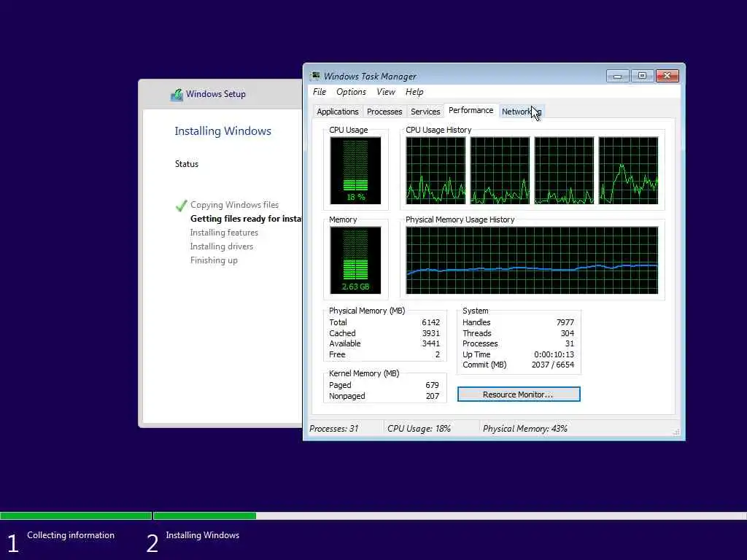Click the Commit (MB) value 2037 / 6654
Screen dimensions: 747x560
[x=553, y=365]
